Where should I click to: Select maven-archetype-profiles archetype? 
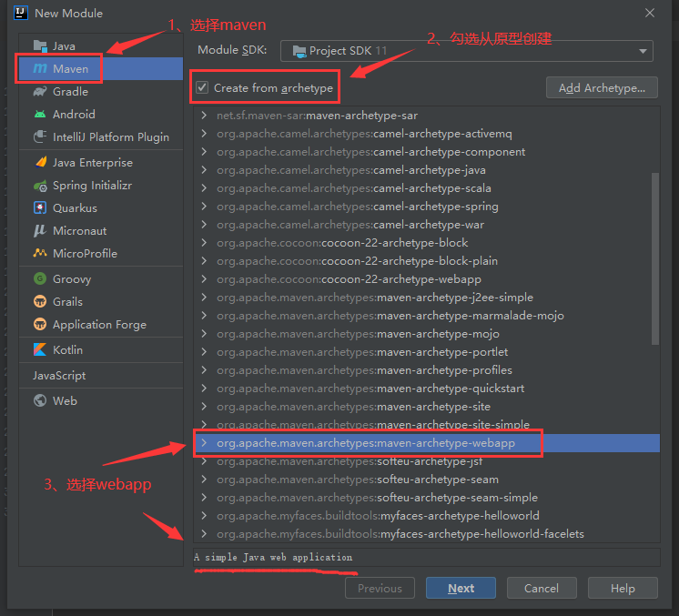[x=427, y=369]
